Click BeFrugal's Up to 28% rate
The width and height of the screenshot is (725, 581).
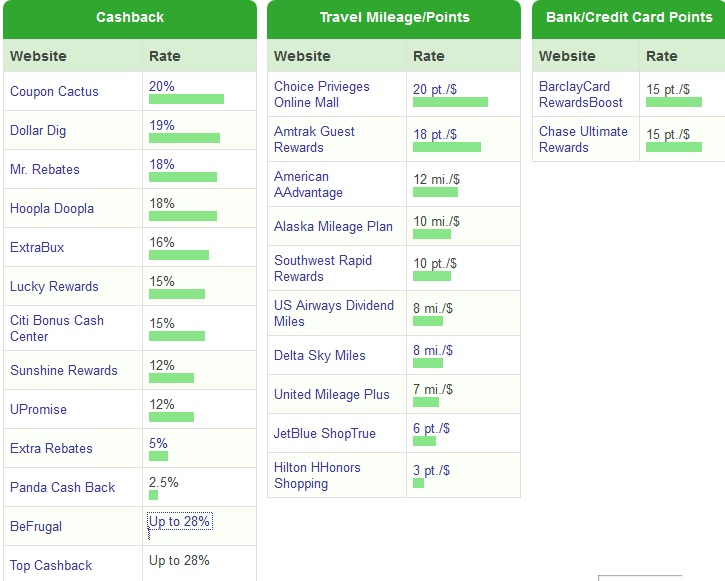180,522
